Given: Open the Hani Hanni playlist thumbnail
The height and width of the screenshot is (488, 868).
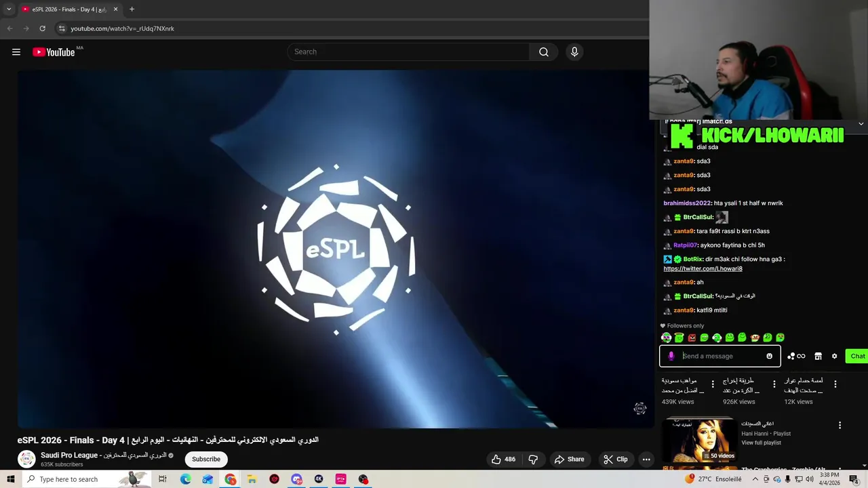Looking at the screenshot, I should click(699, 441).
